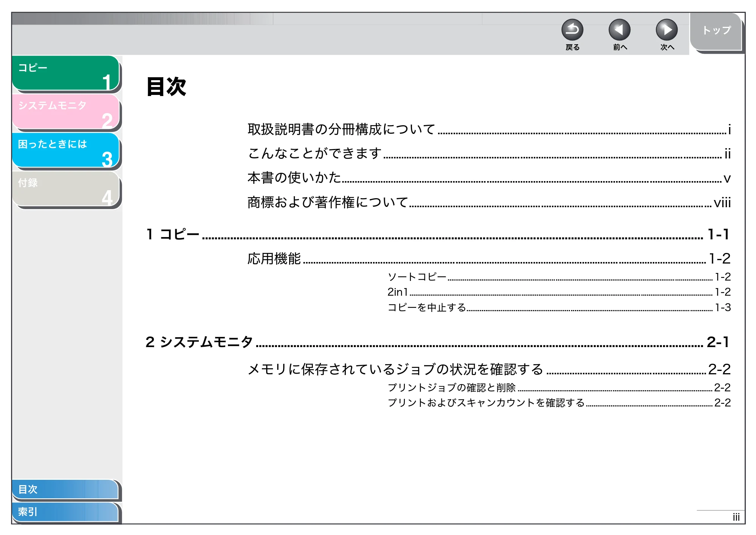Open プリントジョブの確認と削除 link
756x535 pixels.
click(x=559, y=388)
